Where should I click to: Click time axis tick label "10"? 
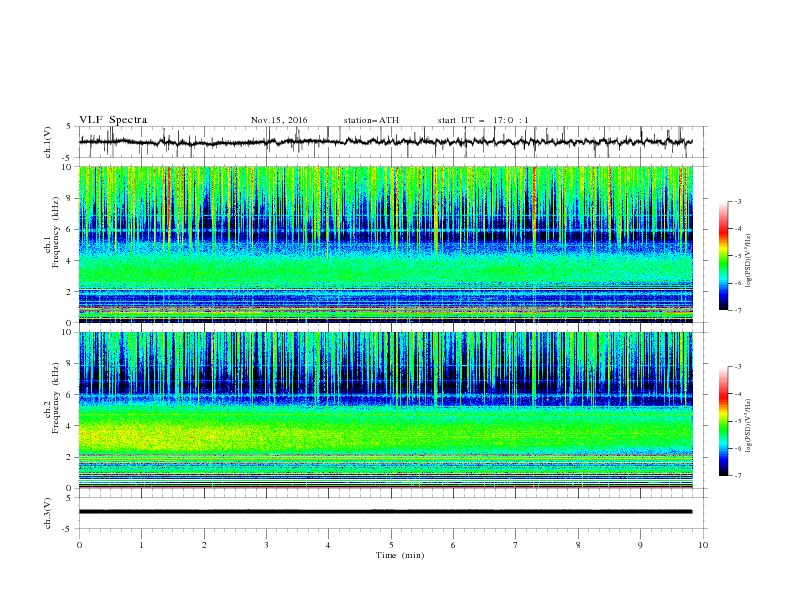703,545
